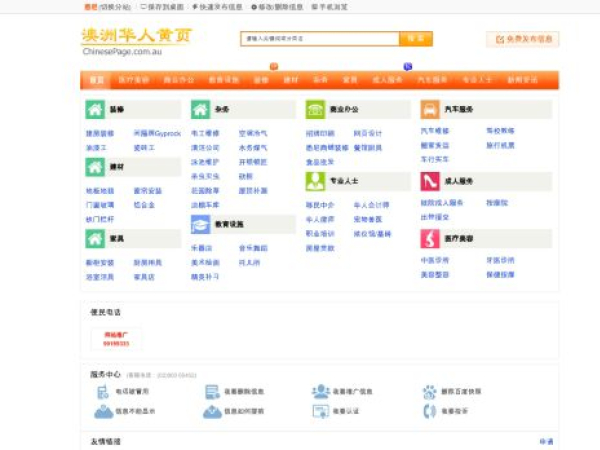
Task: Select the 首页 tab in navigation bar
Action: pyautogui.click(x=96, y=79)
